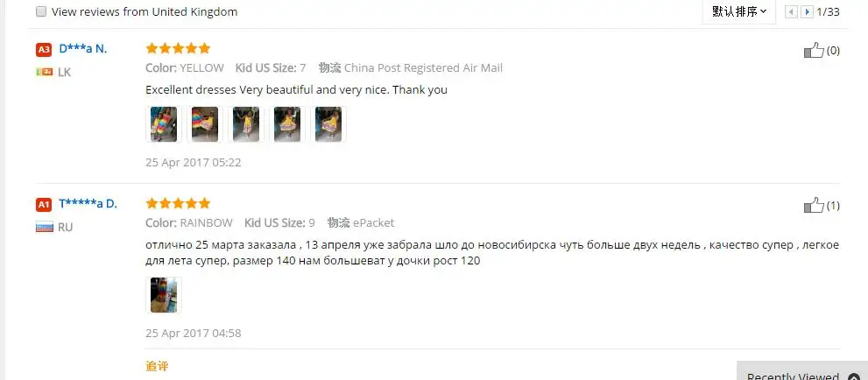Image resolution: width=868 pixels, height=380 pixels.
Task: Click the A3 buyer level badge
Action: [x=44, y=50]
